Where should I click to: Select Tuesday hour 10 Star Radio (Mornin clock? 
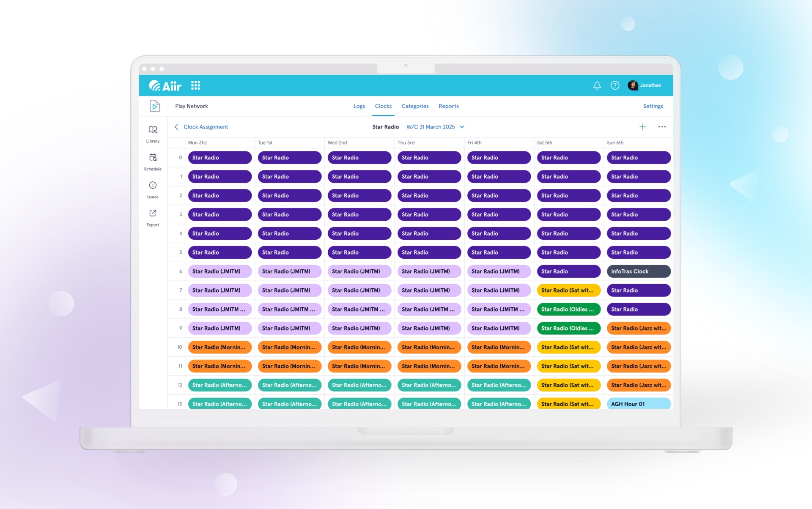pos(290,347)
